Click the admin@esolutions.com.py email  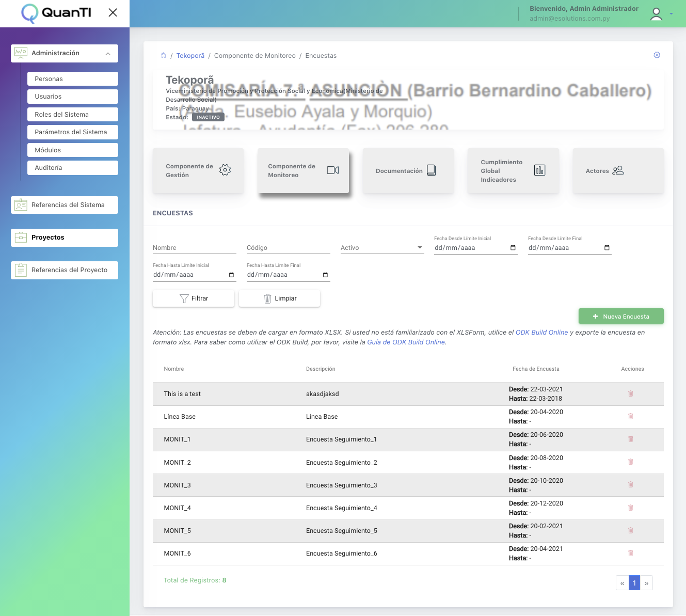pyautogui.click(x=569, y=19)
